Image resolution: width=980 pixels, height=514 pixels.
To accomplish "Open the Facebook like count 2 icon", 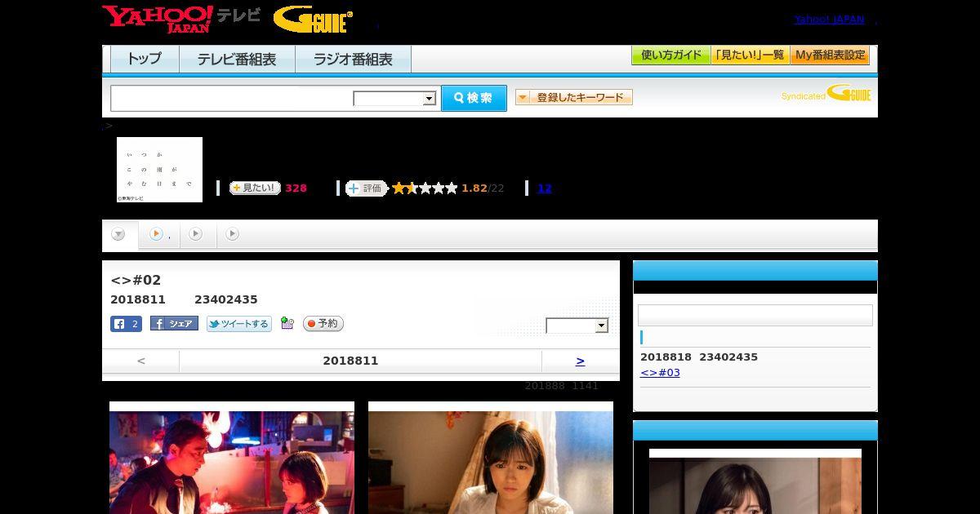I will click(x=126, y=324).
